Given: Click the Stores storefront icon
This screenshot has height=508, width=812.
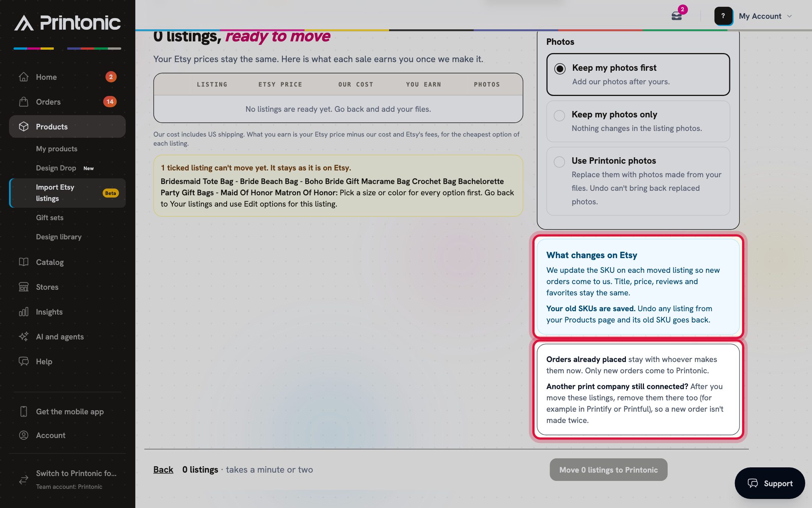Looking at the screenshot, I should click(24, 287).
